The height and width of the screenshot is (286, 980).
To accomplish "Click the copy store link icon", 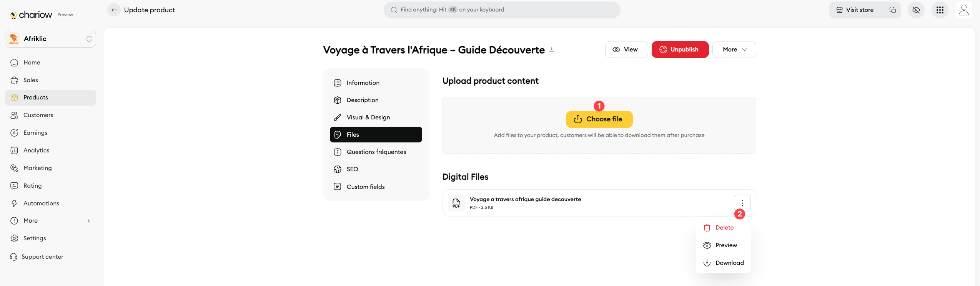I will coord(893,10).
